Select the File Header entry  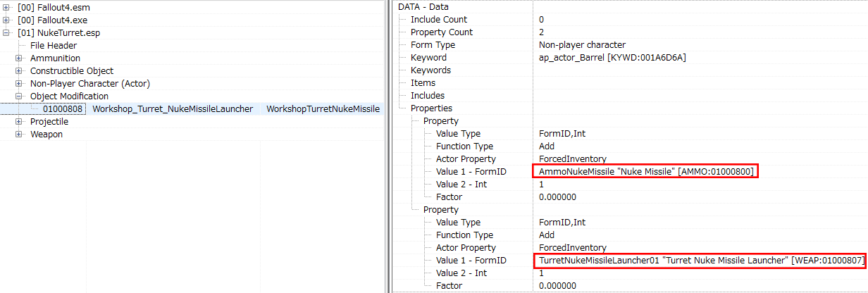[x=54, y=45]
